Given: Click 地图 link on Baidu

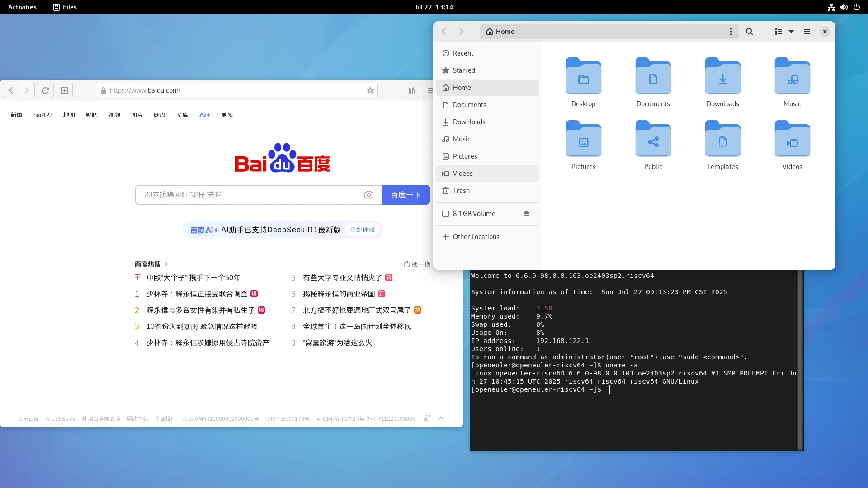Looking at the screenshot, I should pyautogui.click(x=69, y=115).
